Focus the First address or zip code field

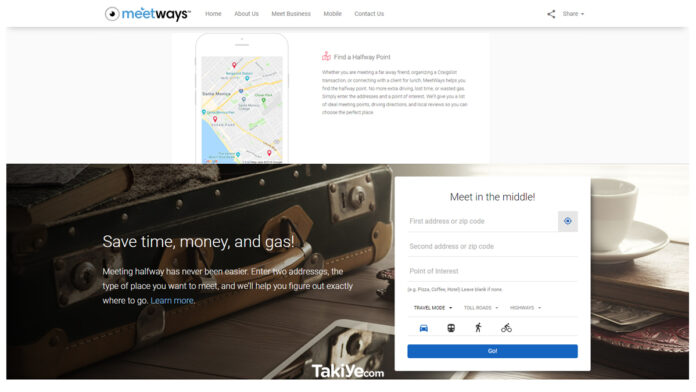[482, 221]
